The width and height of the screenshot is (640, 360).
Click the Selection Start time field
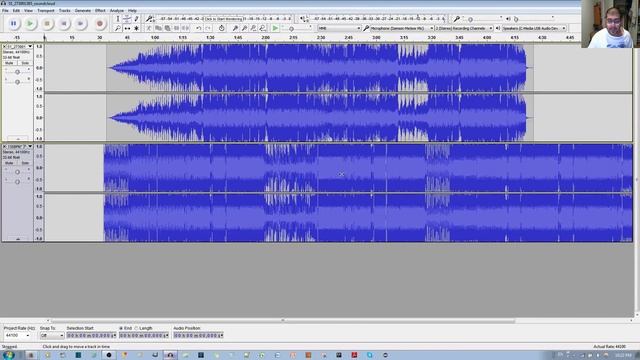point(91,336)
